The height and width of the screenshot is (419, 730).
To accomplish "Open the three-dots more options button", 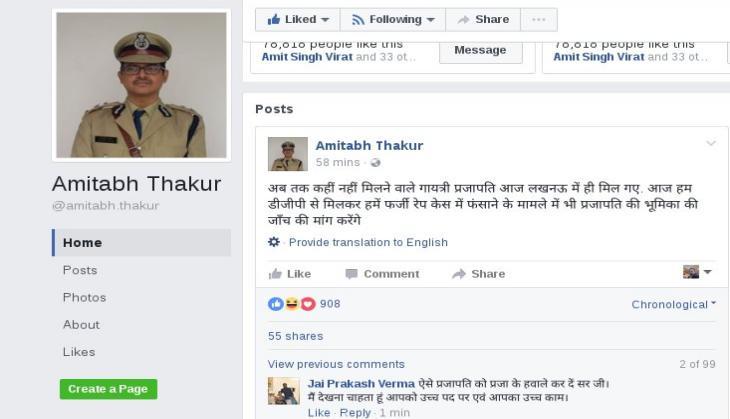I will pos(539,20).
